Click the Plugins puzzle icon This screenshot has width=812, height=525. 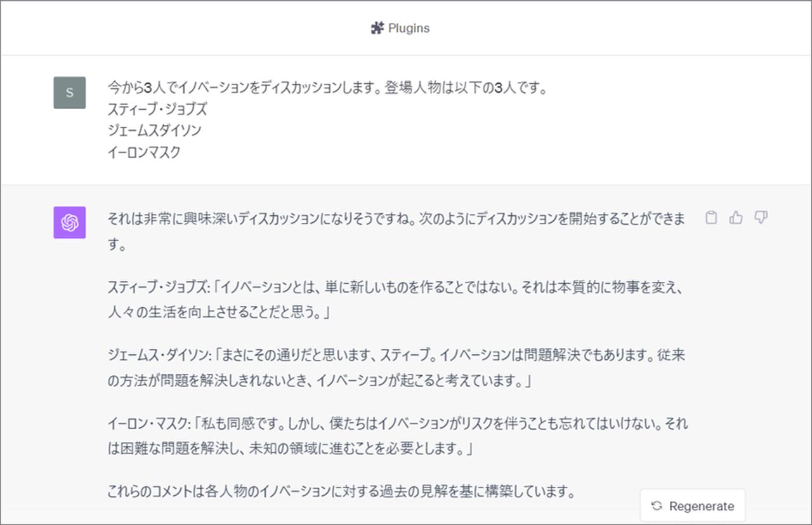(377, 28)
